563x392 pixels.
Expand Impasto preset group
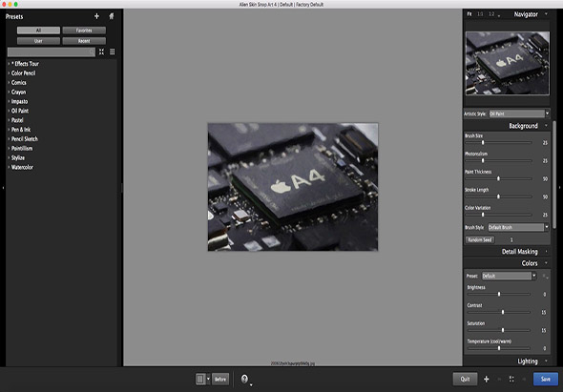(x=9, y=101)
